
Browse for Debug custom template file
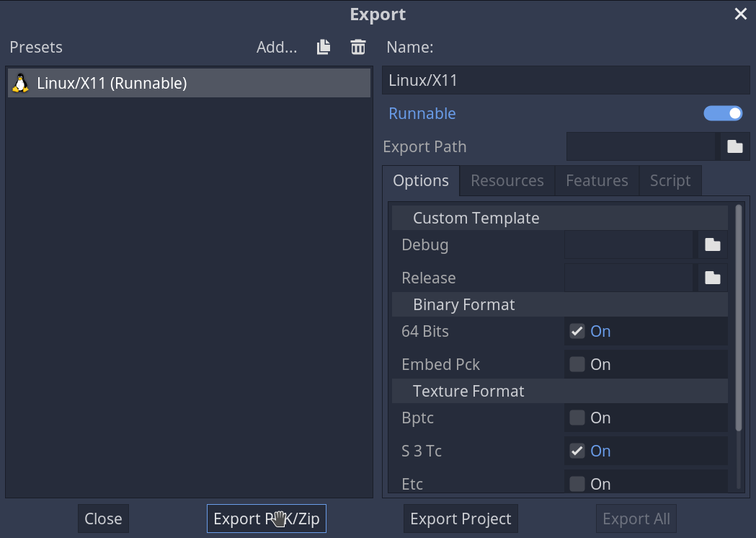coord(713,244)
